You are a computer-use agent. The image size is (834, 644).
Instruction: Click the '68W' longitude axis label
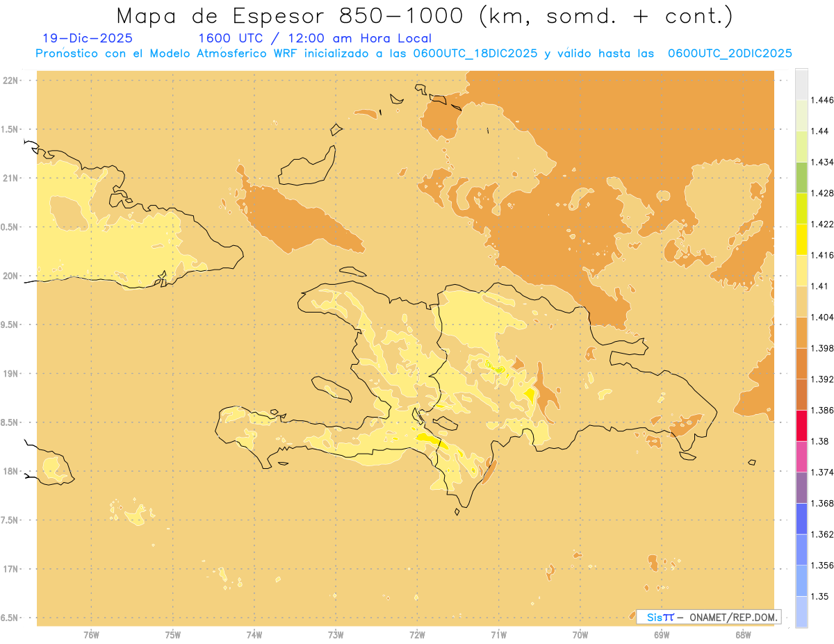(743, 635)
